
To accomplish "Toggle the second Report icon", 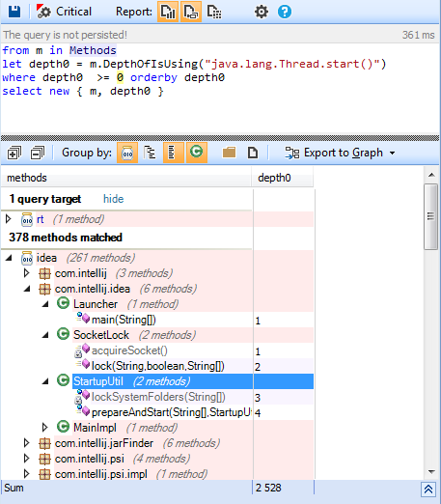I will pyautogui.click(x=191, y=12).
